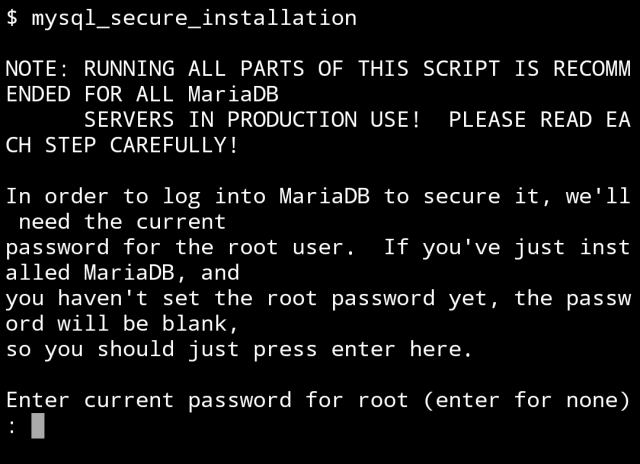Click the colon before the cursor
Screen dimensions: 640x464
click(x=12, y=427)
